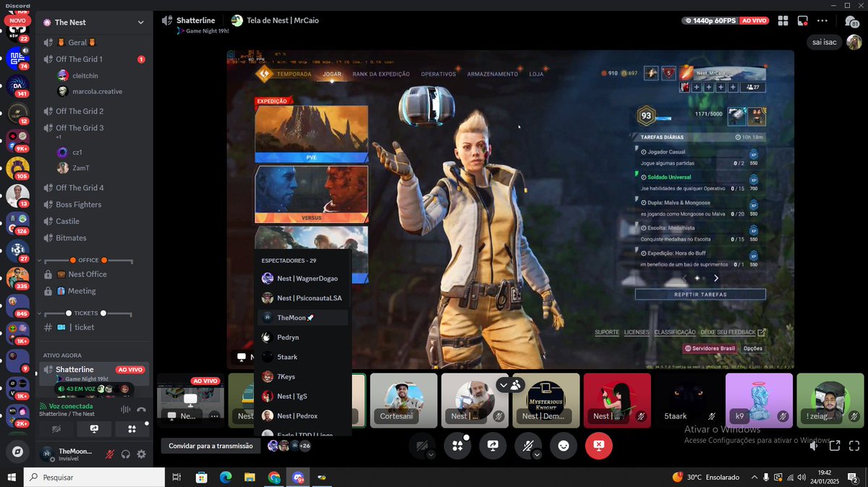Click the Pesquisar search box on taskbar
This screenshot has width=868, height=487.
(94, 477)
